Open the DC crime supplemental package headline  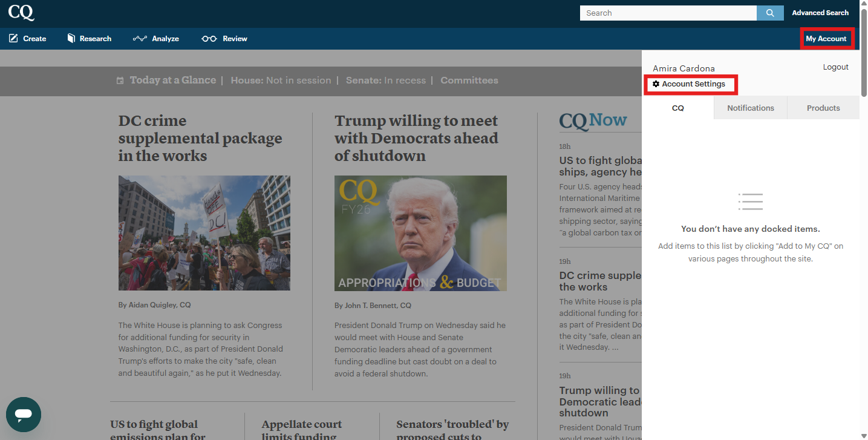(200, 138)
